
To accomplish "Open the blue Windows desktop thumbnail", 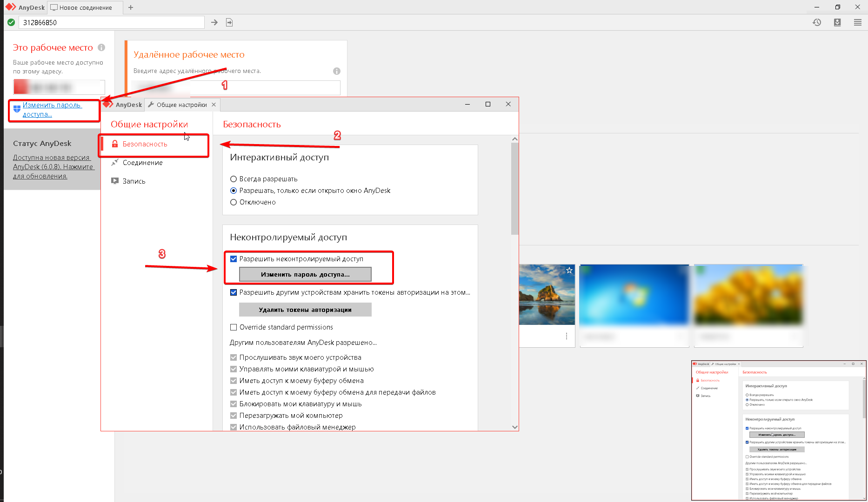I will 634,295.
